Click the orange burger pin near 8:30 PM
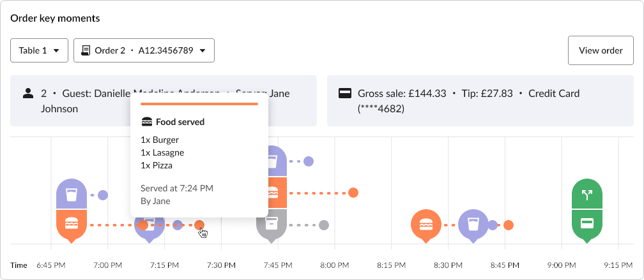The image size is (644, 280). click(x=426, y=225)
